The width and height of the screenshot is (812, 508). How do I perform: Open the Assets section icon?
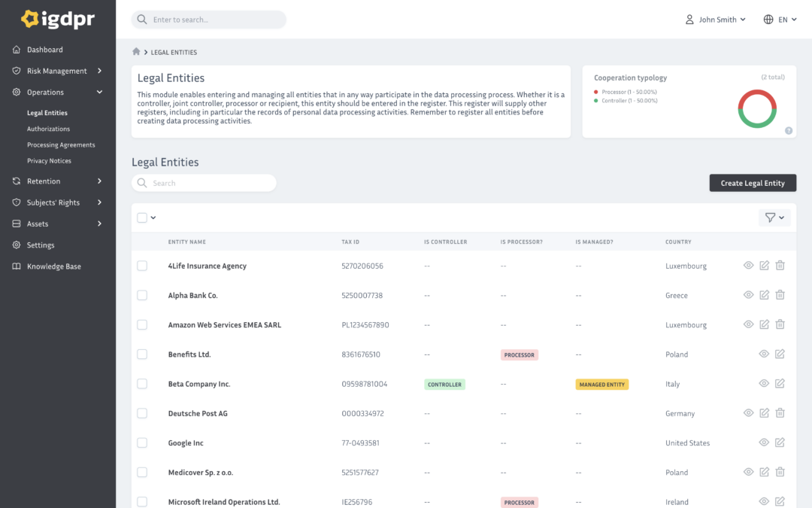point(17,224)
